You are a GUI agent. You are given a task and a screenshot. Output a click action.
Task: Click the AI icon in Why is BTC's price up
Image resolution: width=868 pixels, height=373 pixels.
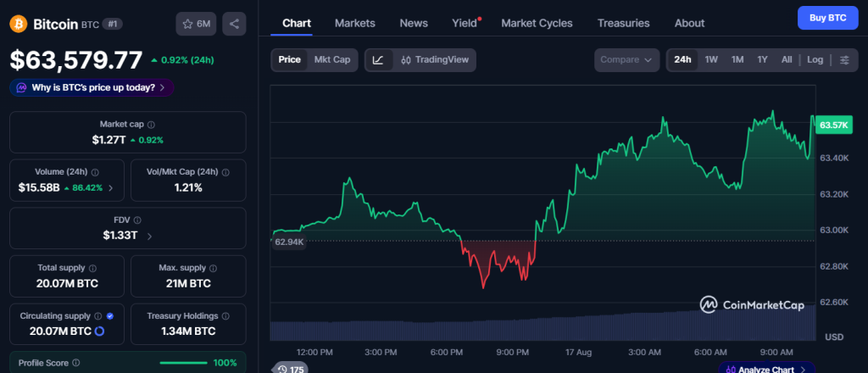(x=22, y=87)
